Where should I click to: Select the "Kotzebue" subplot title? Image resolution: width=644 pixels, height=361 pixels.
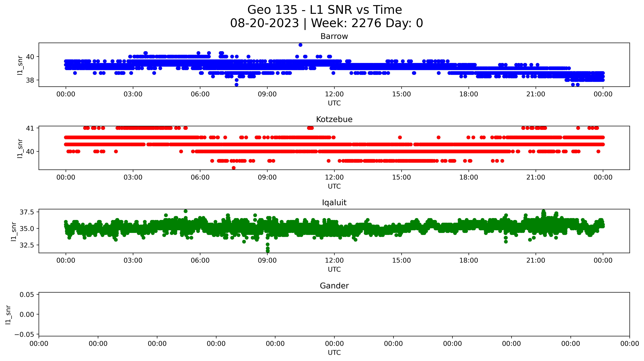(x=334, y=119)
